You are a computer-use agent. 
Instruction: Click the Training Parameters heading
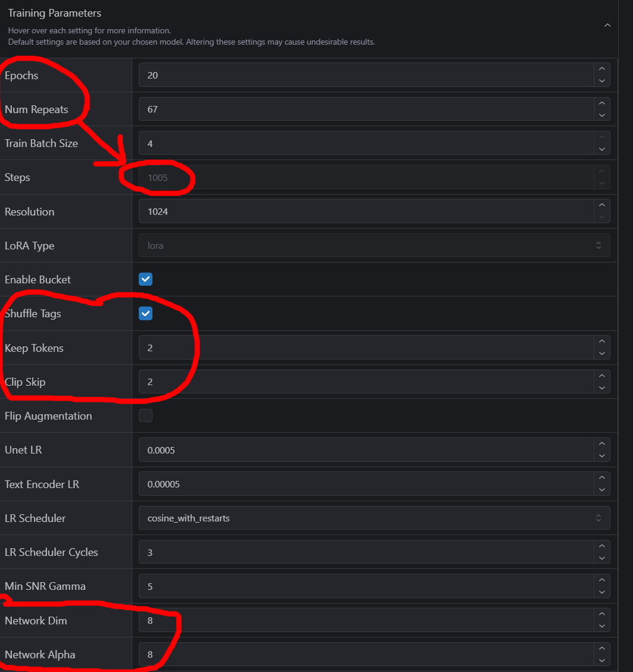coord(54,13)
